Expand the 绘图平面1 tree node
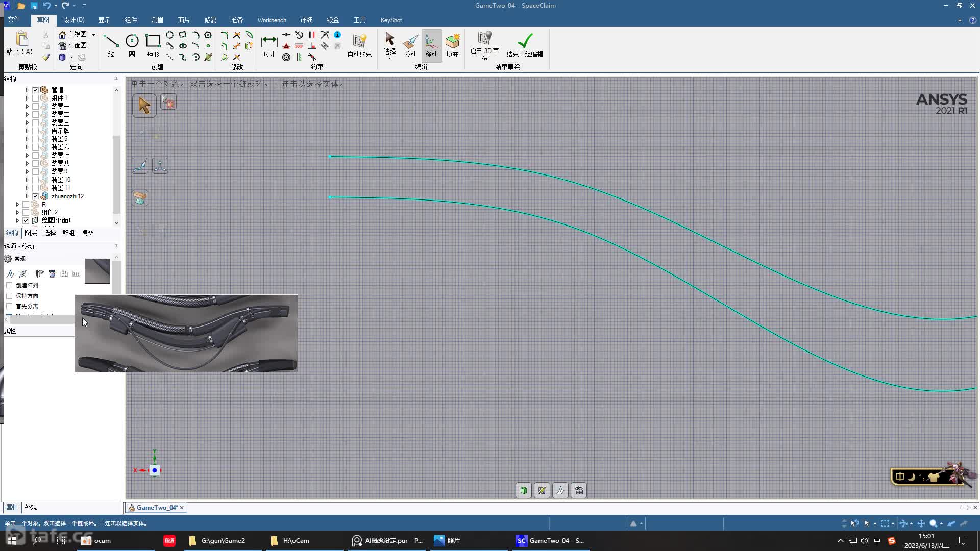 (x=17, y=220)
